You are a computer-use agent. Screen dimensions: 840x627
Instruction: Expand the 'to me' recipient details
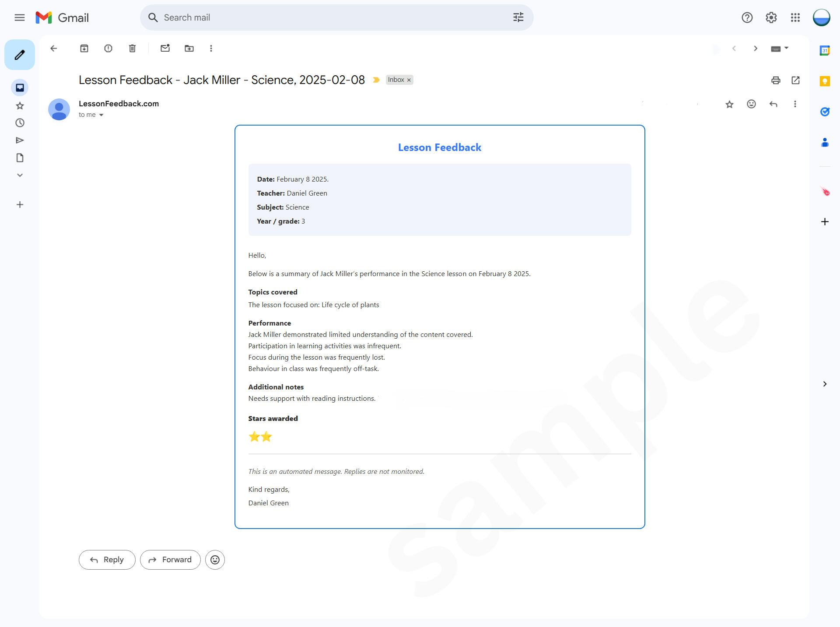101,115
